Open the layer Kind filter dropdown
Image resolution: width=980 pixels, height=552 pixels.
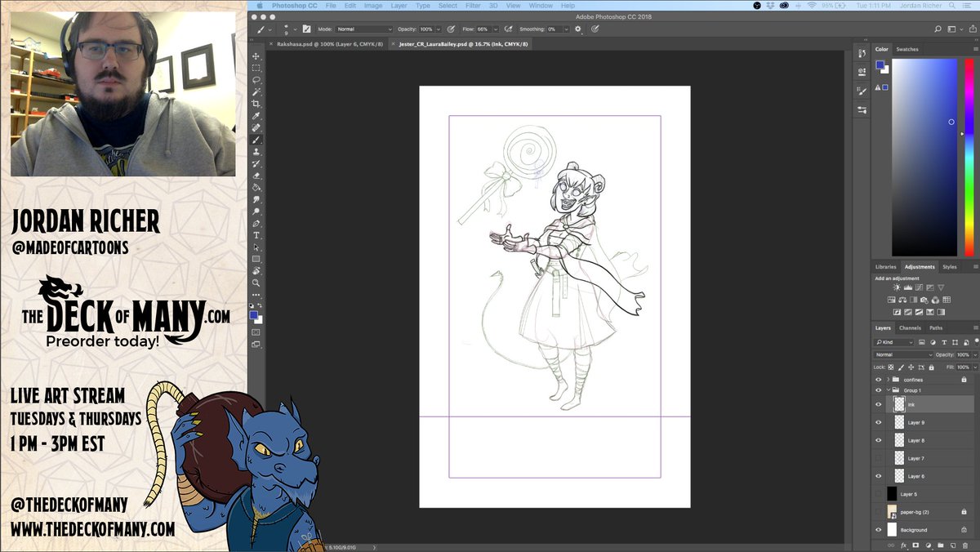pyautogui.click(x=894, y=341)
